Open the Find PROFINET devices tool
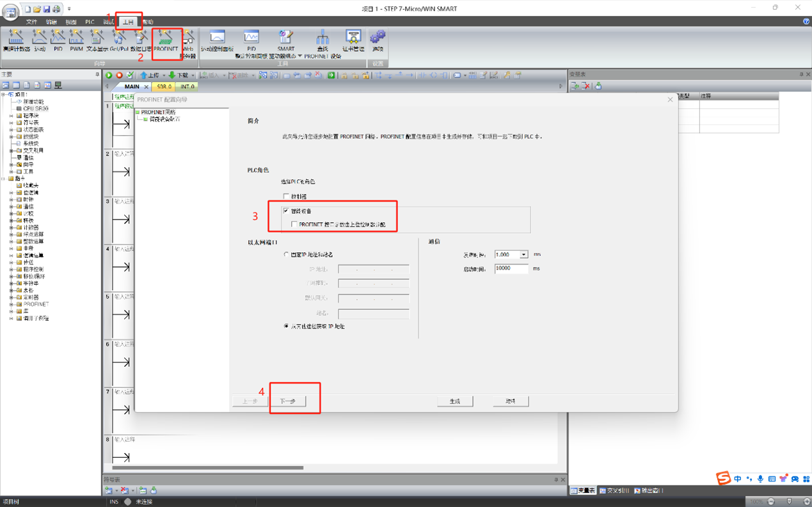The width and height of the screenshot is (812, 507). click(322, 44)
